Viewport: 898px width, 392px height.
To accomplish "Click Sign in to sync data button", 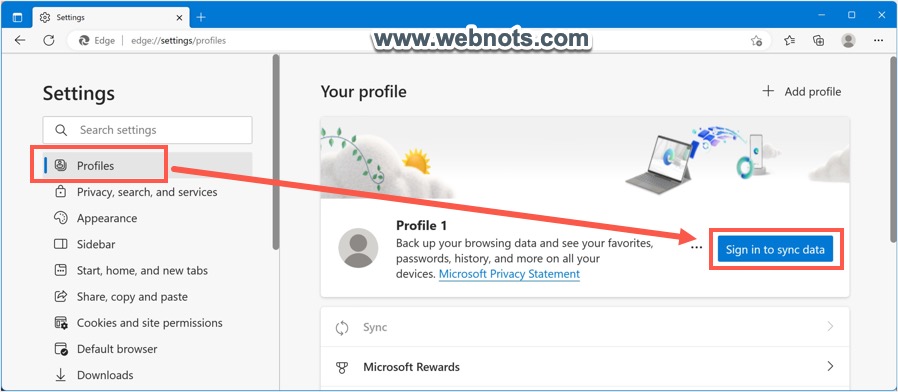I will point(775,249).
